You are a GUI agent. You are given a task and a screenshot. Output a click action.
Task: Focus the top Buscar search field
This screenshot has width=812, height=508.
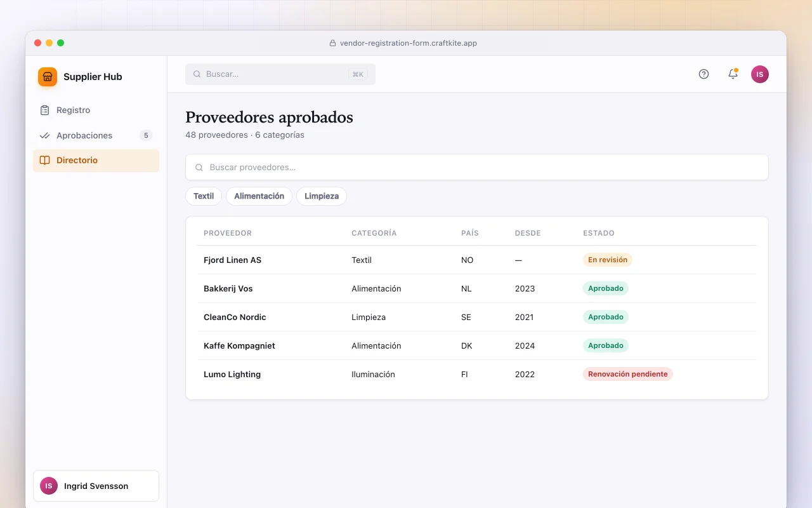280,74
